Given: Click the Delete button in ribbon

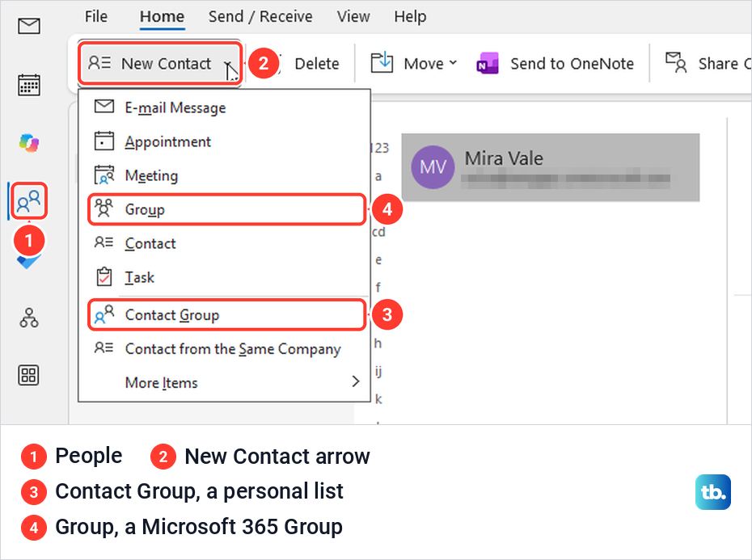Looking at the screenshot, I should pyautogui.click(x=316, y=63).
